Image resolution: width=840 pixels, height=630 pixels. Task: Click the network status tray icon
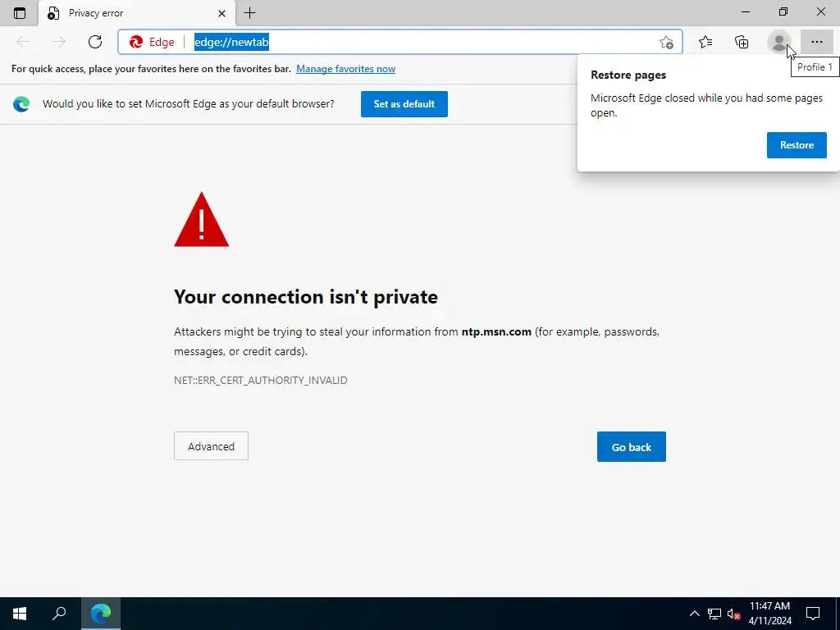coord(714,614)
